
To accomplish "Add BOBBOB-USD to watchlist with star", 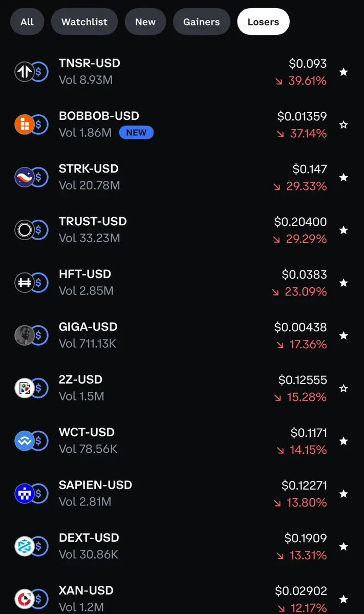I will [344, 125].
